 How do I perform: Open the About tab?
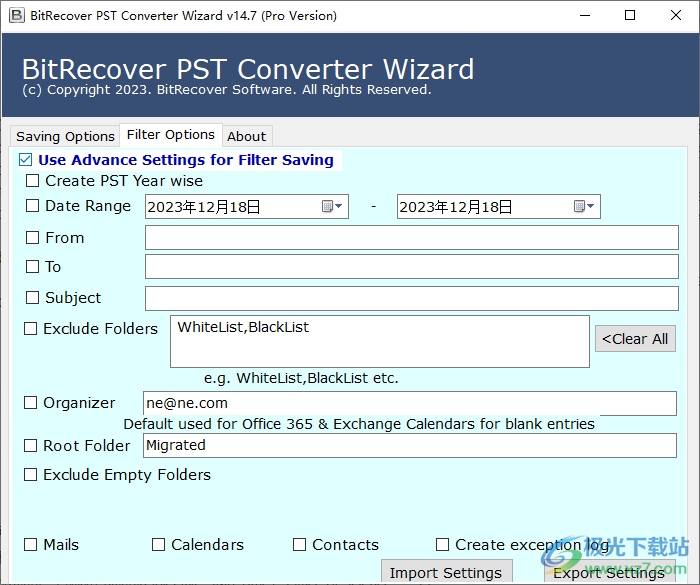pos(246,136)
